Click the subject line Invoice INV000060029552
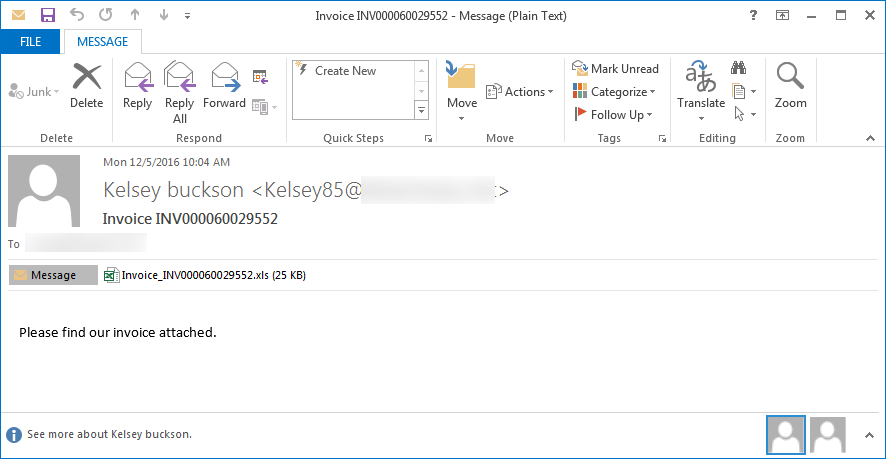The image size is (886, 459). point(190,219)
